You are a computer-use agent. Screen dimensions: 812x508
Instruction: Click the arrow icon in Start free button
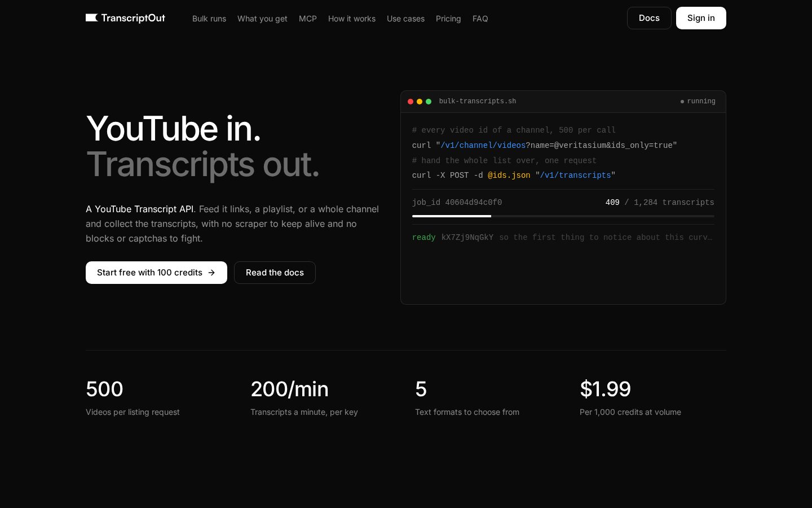pos(211,273)
